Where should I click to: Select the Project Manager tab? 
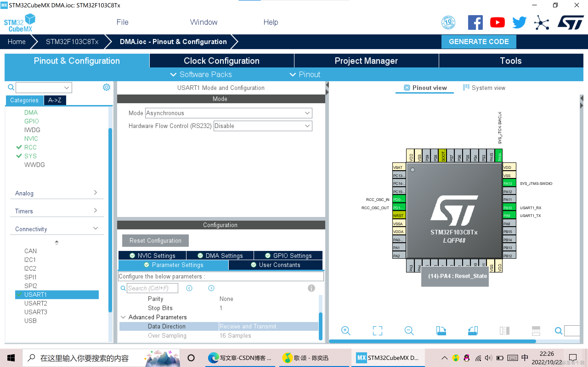click(x=366, y=61)
